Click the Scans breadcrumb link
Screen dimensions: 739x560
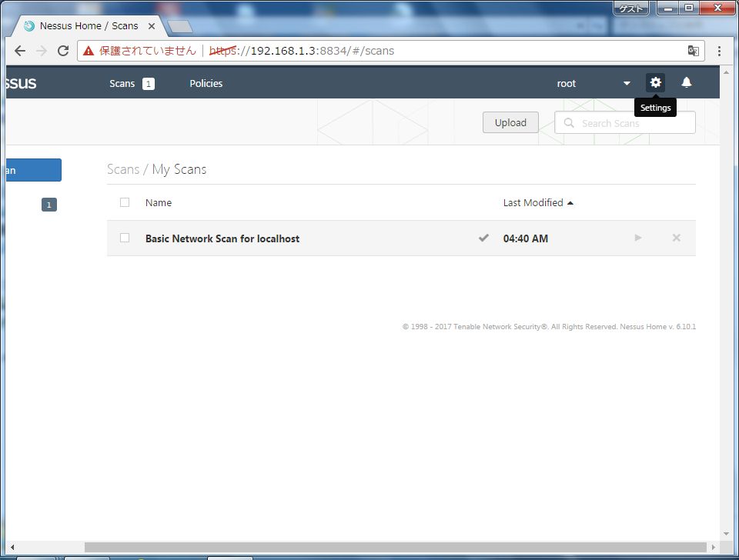[x=123, y=169]
